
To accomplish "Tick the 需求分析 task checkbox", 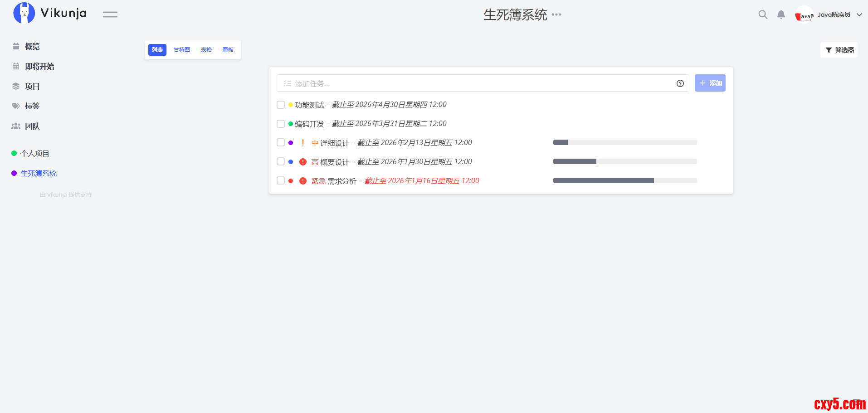I will [x=281, y=180].
